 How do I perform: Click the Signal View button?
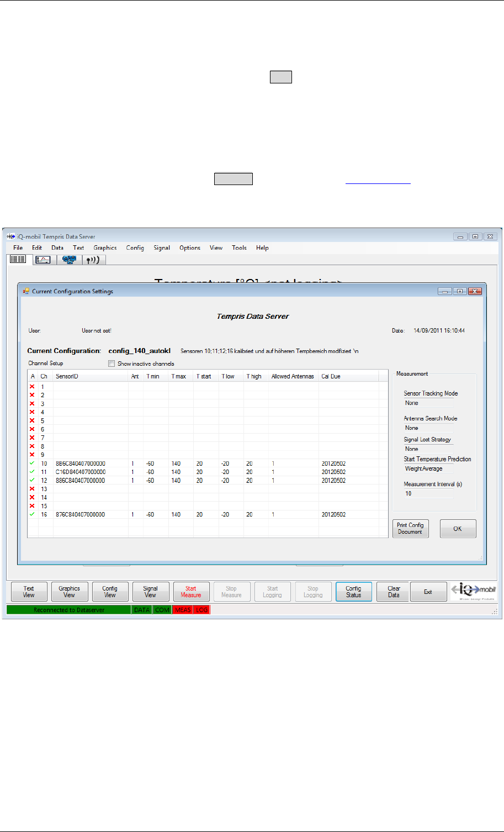[x=151, y=592]
